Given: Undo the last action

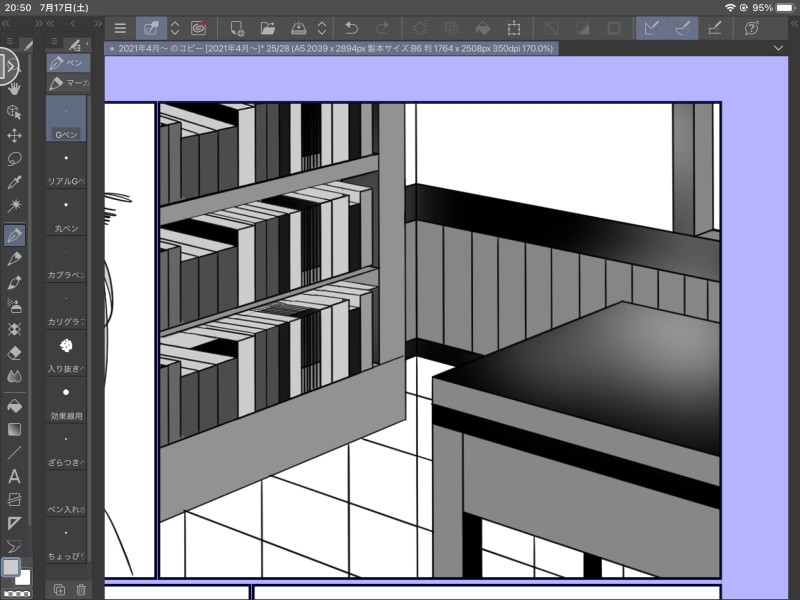Looking at the screenshot, I should pyautogui.click(x=352, y=28).
